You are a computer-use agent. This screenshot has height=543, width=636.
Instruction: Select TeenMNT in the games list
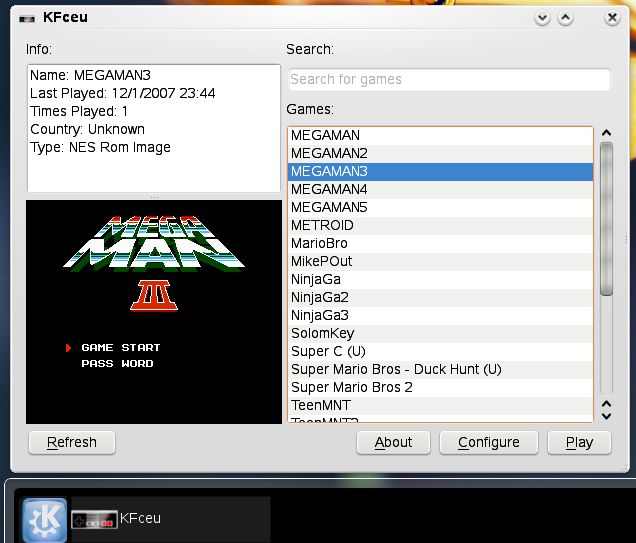pos(440,406)
